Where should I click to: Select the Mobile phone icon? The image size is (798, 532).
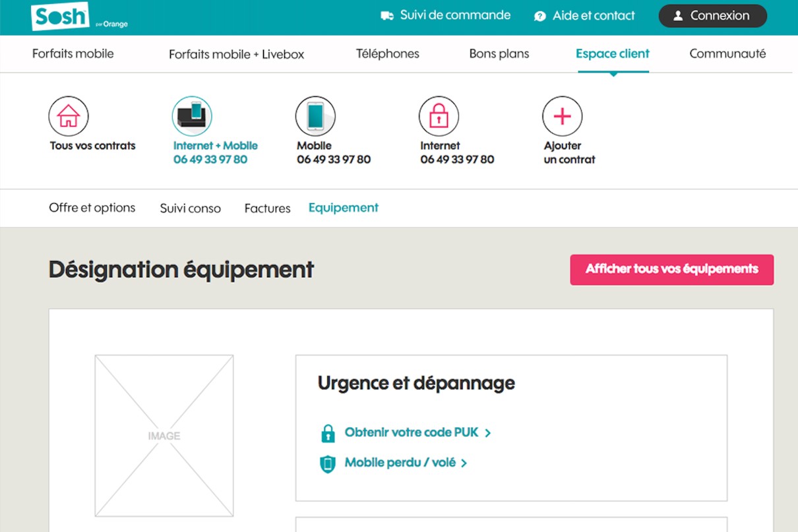315,116
